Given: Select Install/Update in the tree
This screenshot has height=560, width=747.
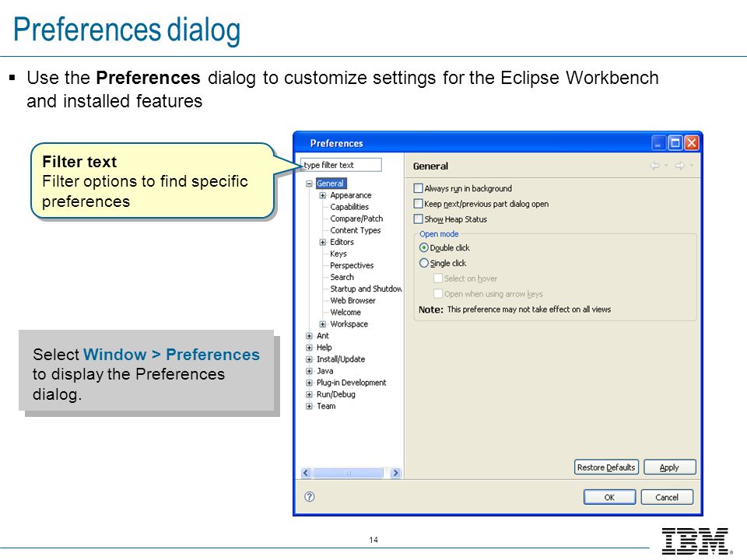Looking at the screenshot, I should (341, 359).
